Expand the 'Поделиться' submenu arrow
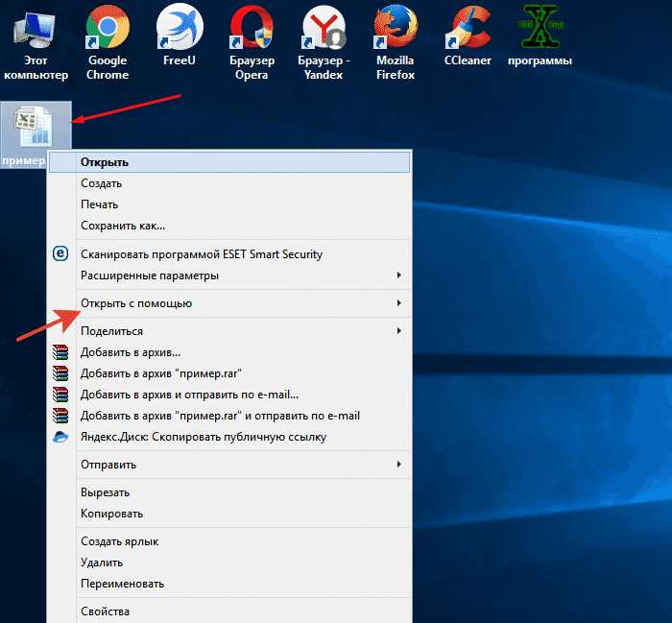 pyautogui.click(x=398, y=331)
